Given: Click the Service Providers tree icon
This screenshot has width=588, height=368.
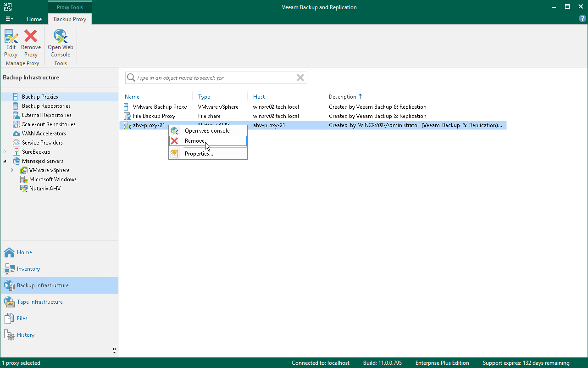Looking at the screenshot, I should coord(16,143).
